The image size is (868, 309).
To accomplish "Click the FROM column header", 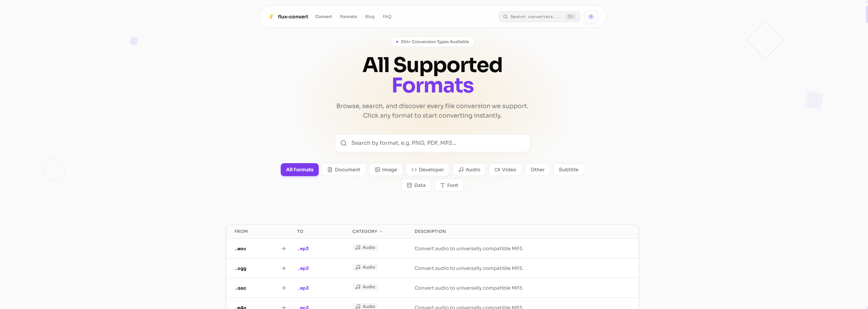I will (241, 231).
